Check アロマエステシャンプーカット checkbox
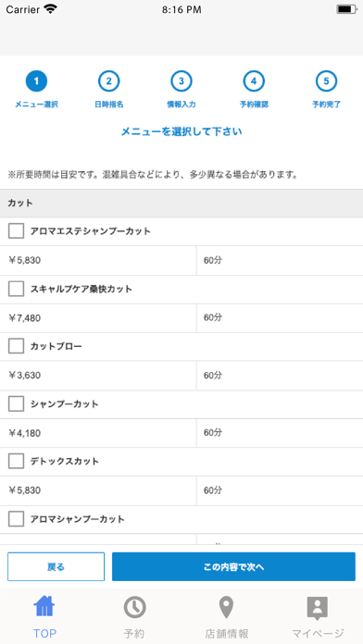The height and width of the screenshot is (644, 363). pyautogui.click(x=16, y=231)
